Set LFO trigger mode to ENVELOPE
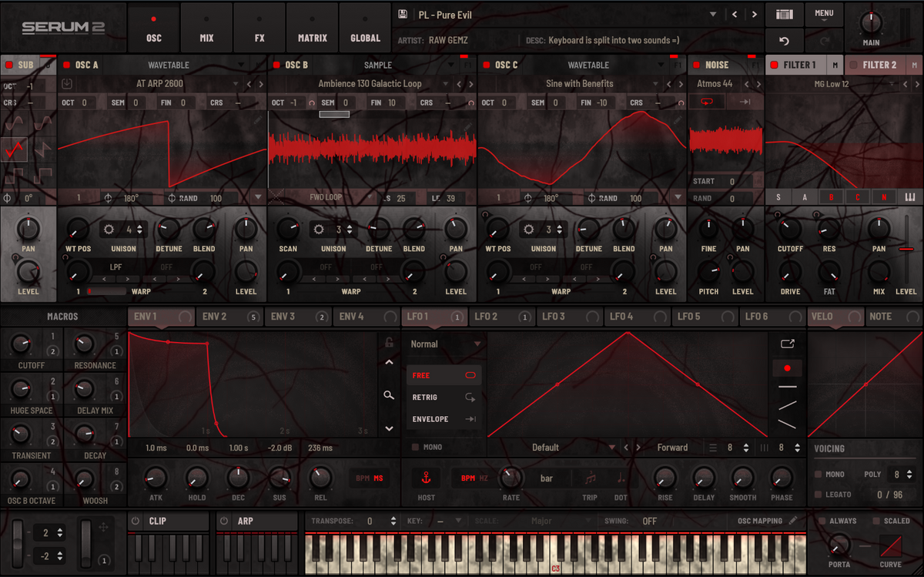 pos(444,419)
